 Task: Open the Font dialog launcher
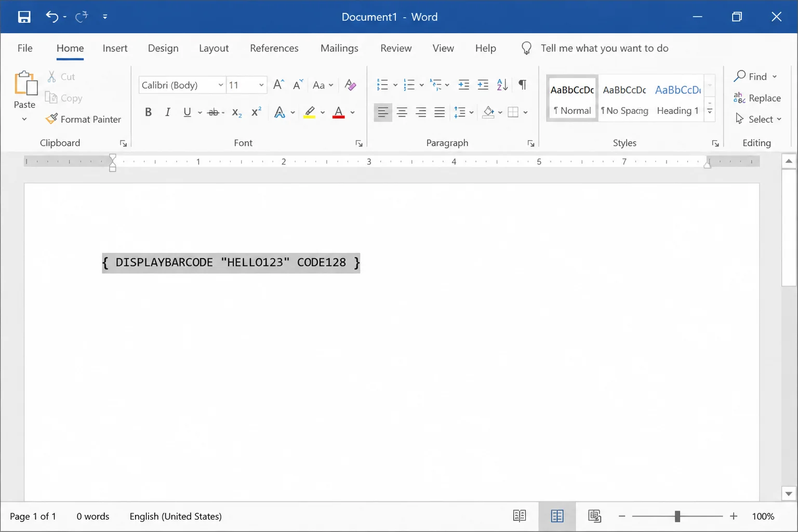pos(359,143)
